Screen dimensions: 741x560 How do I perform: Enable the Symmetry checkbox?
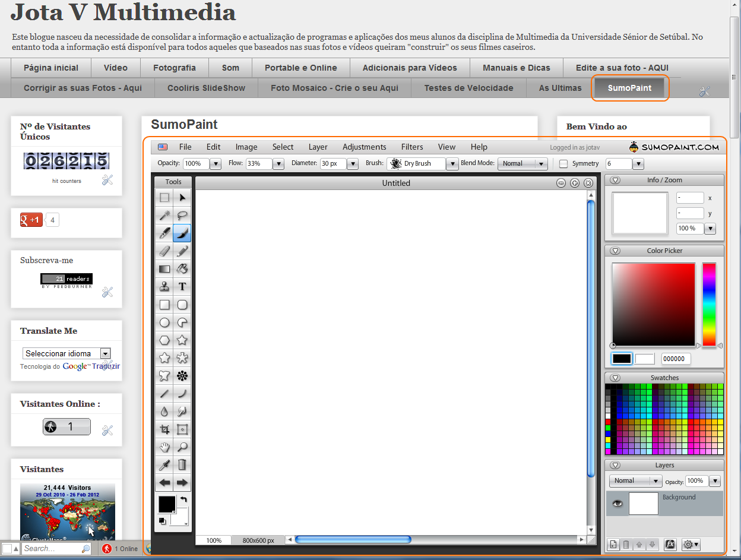click(x=563, y=164)
